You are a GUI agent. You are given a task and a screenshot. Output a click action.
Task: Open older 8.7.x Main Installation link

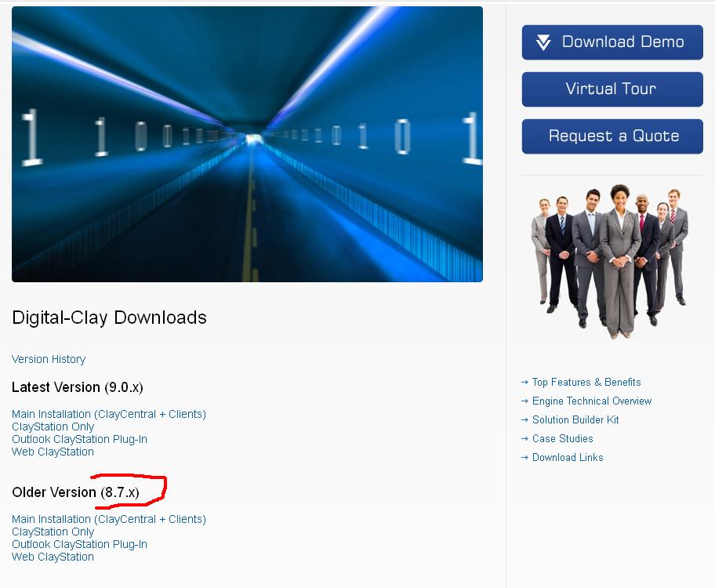(109, 519)
